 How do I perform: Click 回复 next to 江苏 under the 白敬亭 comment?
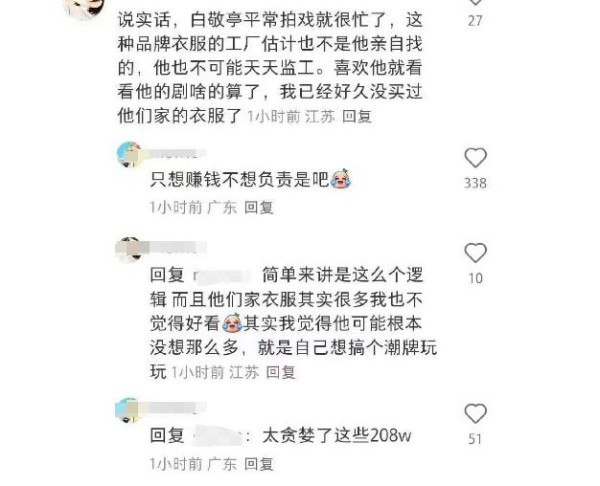357,116
